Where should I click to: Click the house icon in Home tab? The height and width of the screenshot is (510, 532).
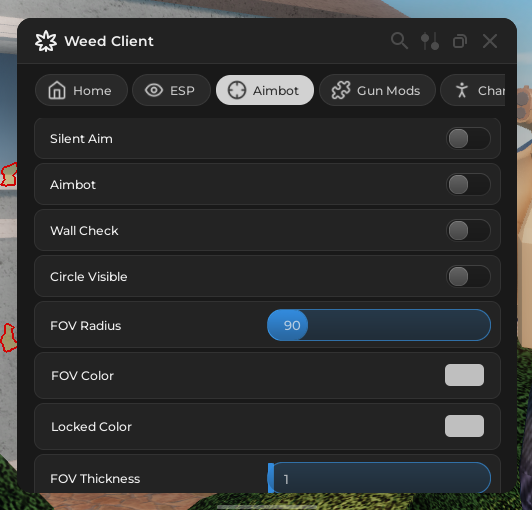pos(57,90)
